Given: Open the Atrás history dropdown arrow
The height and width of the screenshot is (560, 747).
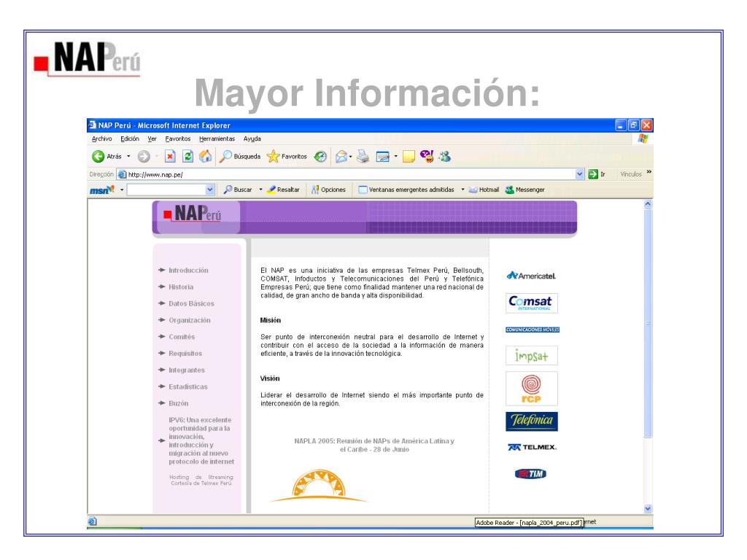Looking at the screenshot, I should click(x=128, y=156).
